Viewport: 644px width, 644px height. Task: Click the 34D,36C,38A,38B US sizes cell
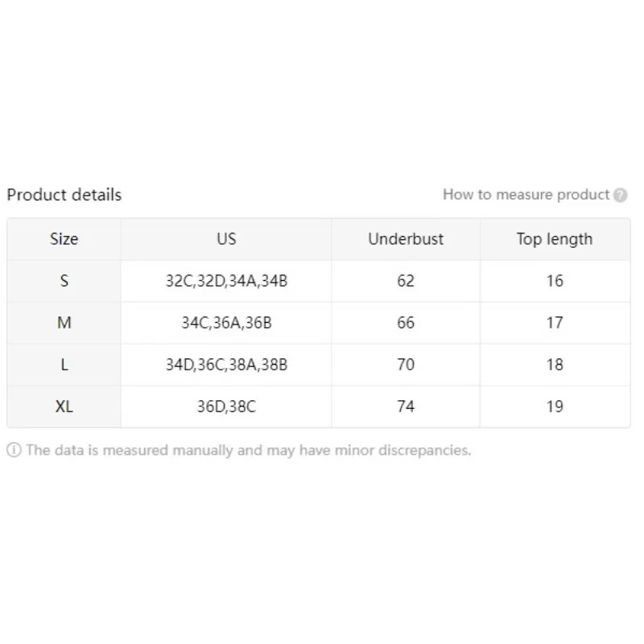(x=226, y=365)
